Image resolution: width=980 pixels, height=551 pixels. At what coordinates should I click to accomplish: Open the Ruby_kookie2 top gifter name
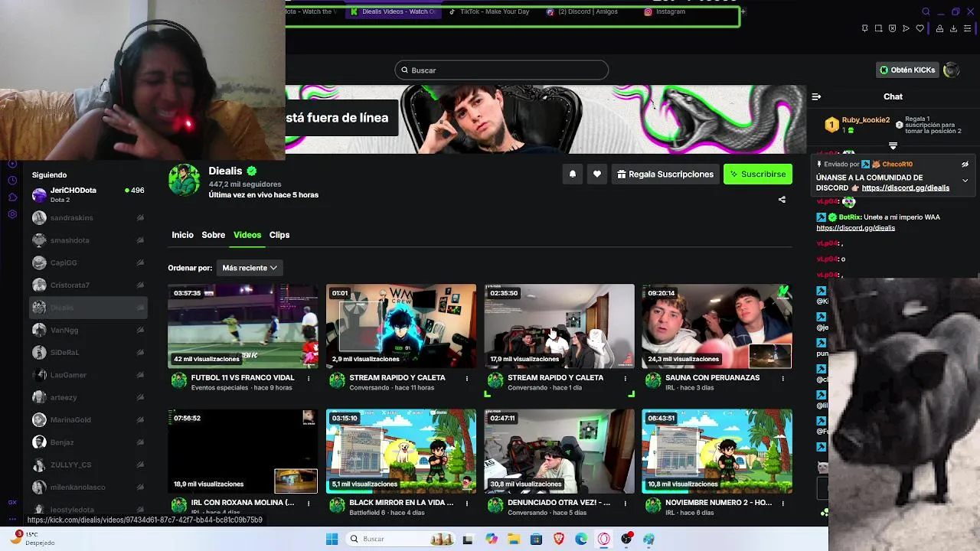coord(865,120)
